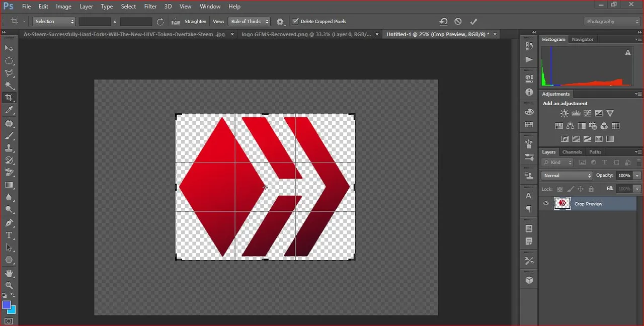Image resolution: width=644 pixels, height=326 pixels.
Task: Add a Levels adjustment
Action: (576, 114)
